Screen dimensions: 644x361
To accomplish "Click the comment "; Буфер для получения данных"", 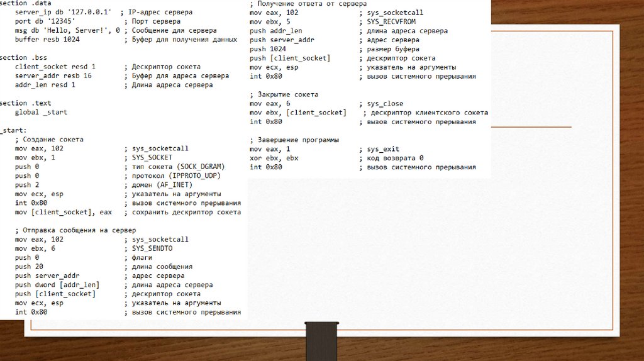I will 180,40.
